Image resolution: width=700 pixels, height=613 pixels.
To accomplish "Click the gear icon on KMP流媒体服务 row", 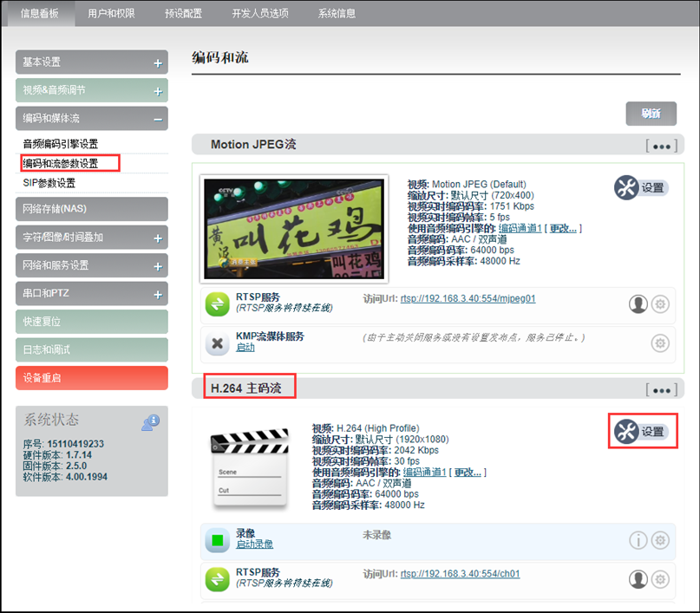I will [x=660, y=343].
